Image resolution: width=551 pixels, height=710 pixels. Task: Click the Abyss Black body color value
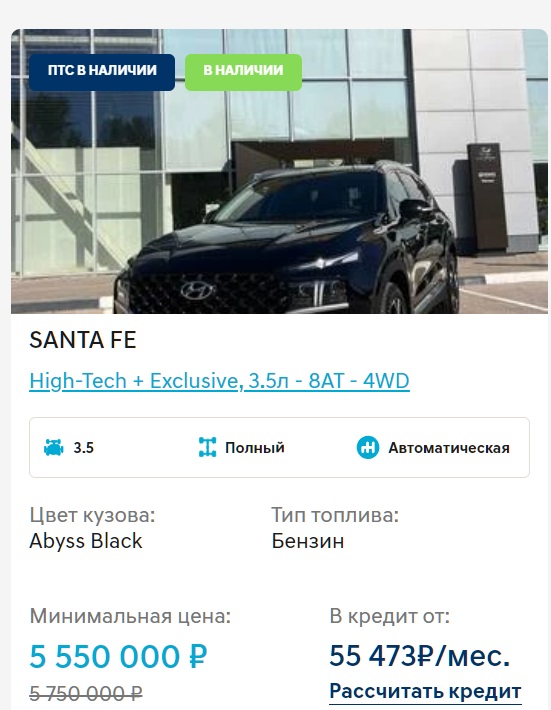click(x=86, y=541)
